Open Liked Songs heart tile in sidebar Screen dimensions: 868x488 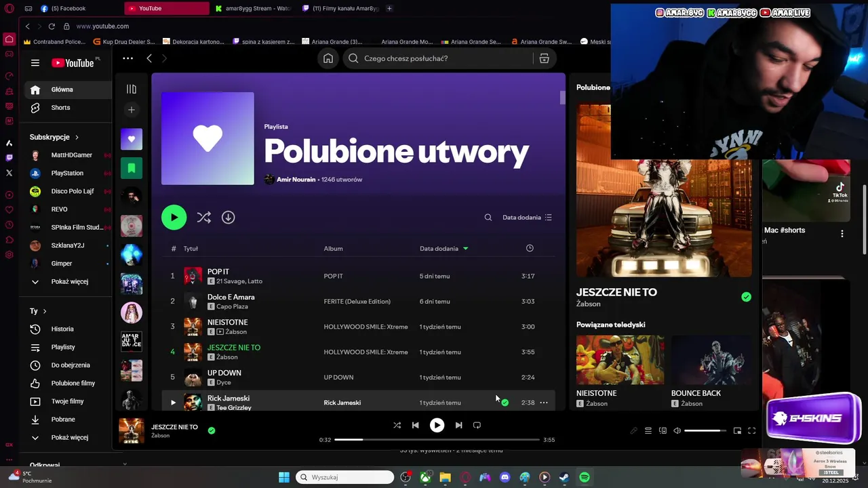coord(132,139)
